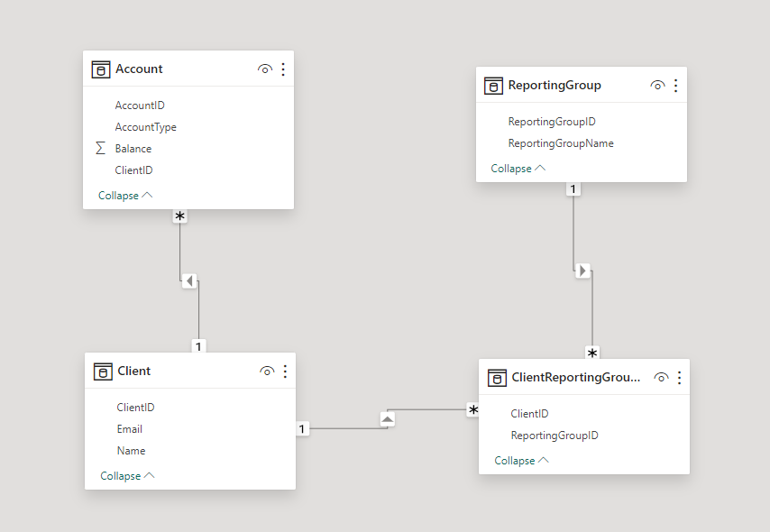Click the ClientReportingGrou... table title
This screenshot has width=770, height=532.
pyautogui.click(x=576, y=377)
